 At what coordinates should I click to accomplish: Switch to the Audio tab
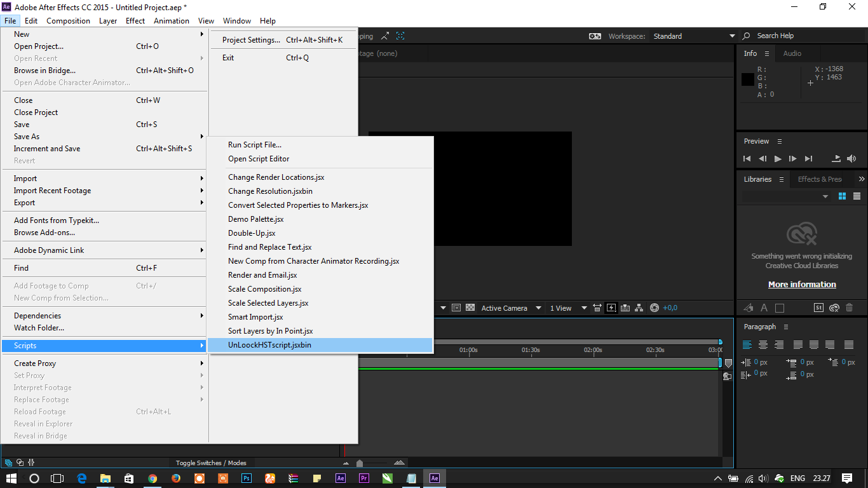click(792, 53)
